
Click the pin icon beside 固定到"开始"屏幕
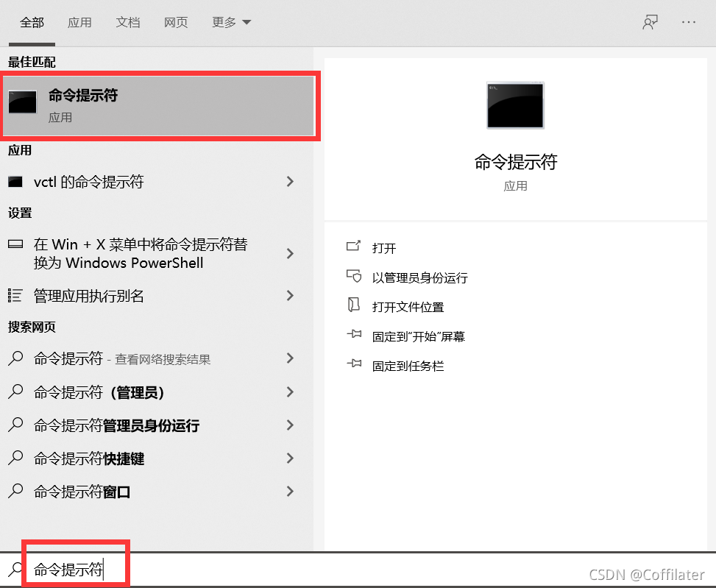pyautogui.click(x=354, y=334)
